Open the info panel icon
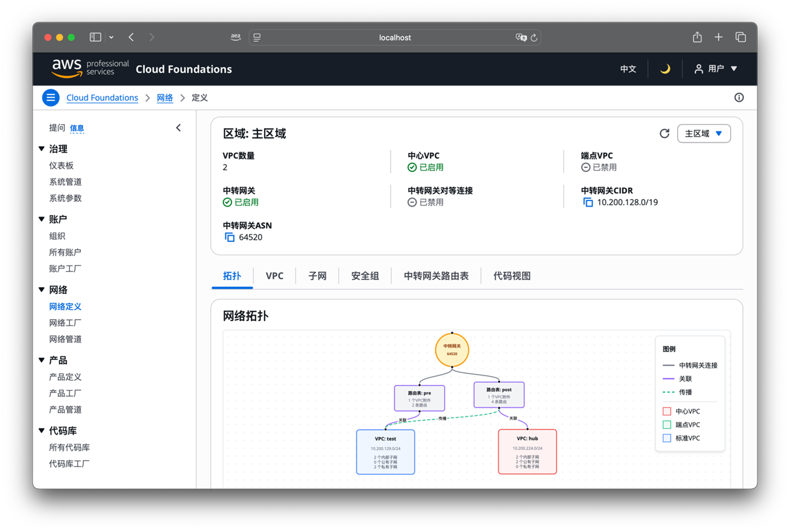 [739, 98]
